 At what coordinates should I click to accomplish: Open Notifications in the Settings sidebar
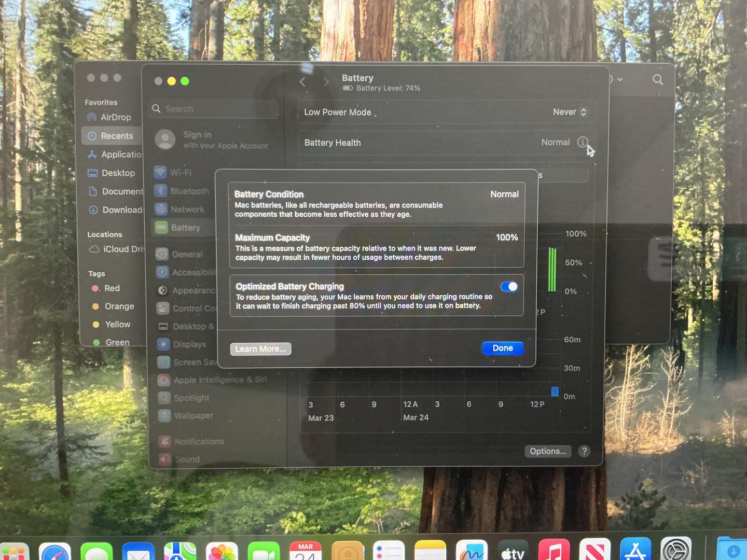[x=191, y=441]
